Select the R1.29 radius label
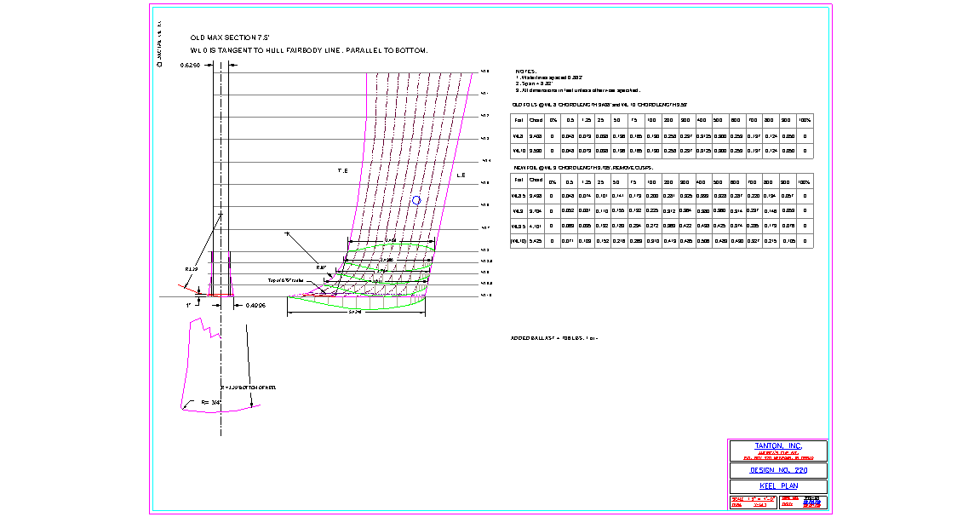Screen dimensions: 980x517 (x=192, y=269)
